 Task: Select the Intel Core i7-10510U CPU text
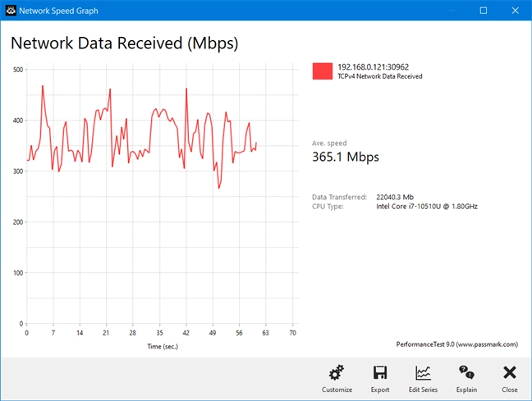coord(426,207)
